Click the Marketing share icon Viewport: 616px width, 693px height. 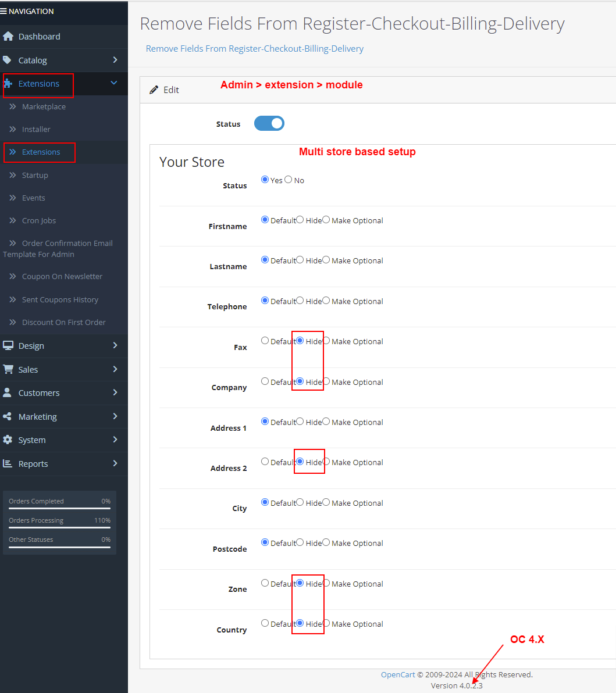7,417
